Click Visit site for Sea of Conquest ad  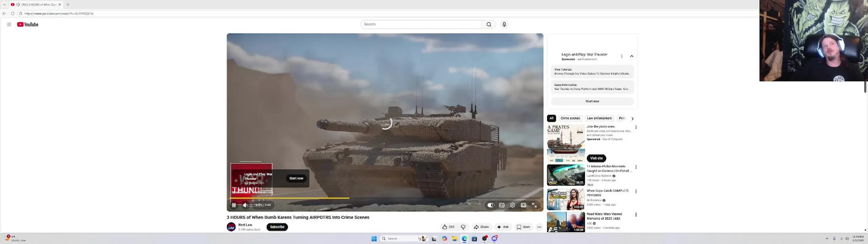[x=596, y=158]
